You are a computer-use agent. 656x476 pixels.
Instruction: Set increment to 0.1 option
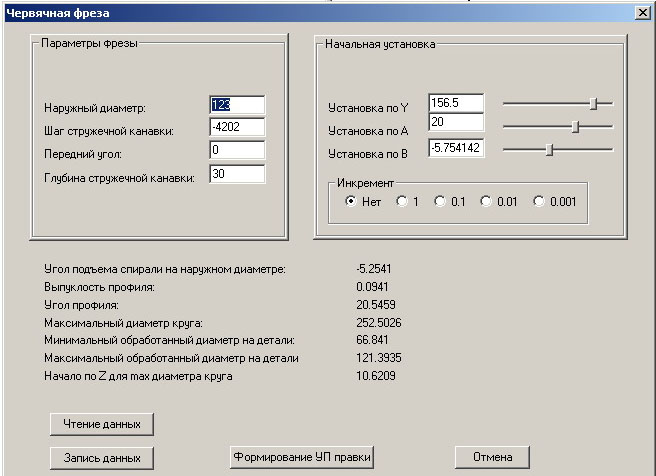(440, 201)
